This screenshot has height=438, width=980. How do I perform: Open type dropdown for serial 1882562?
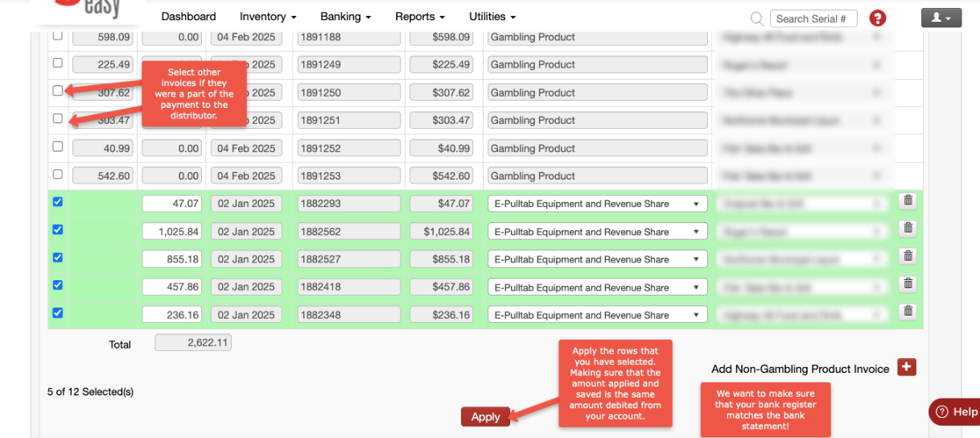[597, 232]
